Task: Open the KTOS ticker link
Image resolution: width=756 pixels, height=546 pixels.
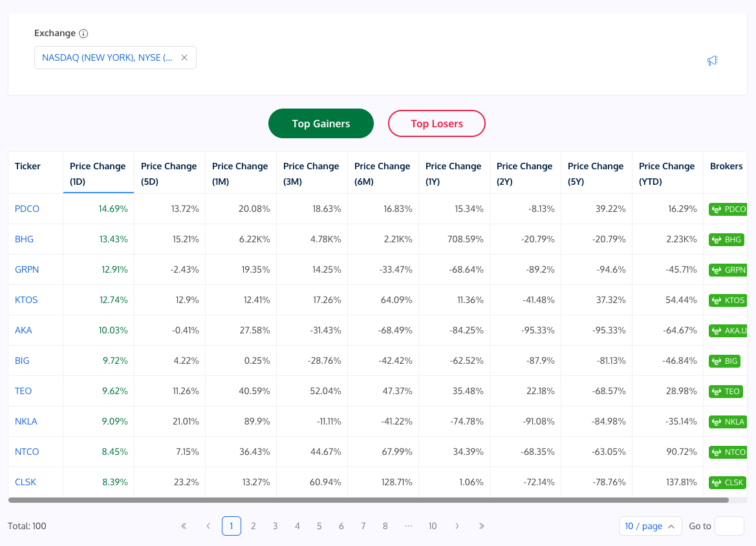Action: tap(27, 300)
